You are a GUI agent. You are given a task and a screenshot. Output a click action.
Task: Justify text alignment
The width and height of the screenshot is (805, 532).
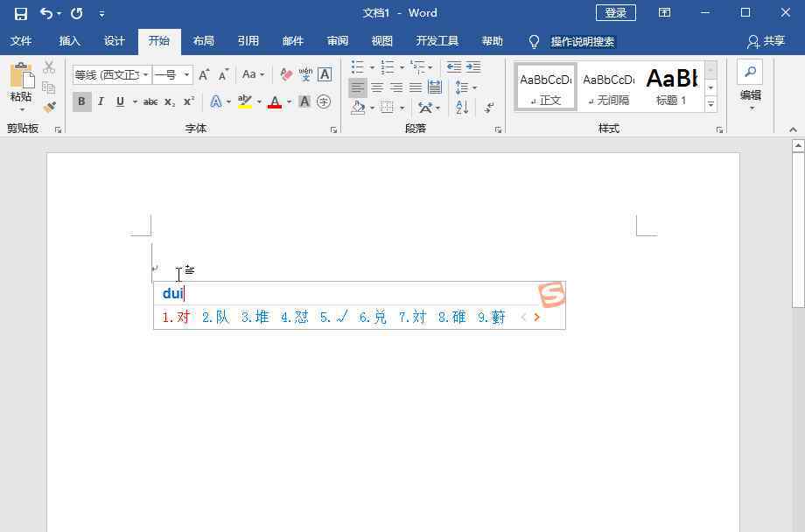416,87
